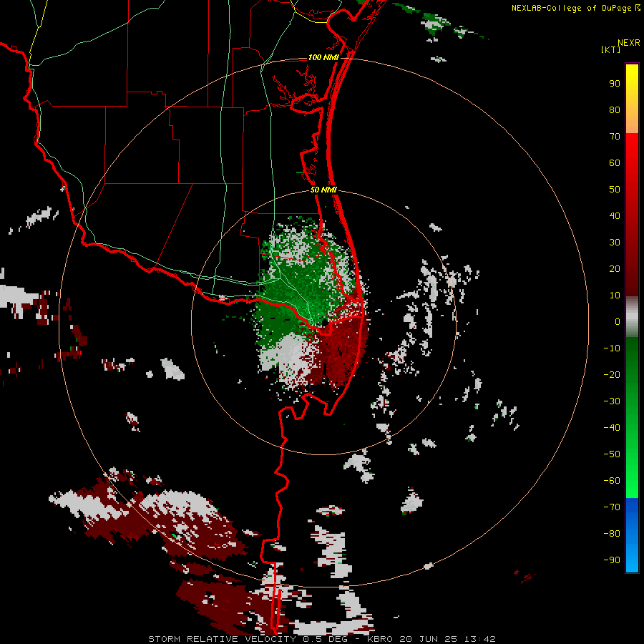Click the positive 10 scale label
Screen dimensions: 644x644
615,296
